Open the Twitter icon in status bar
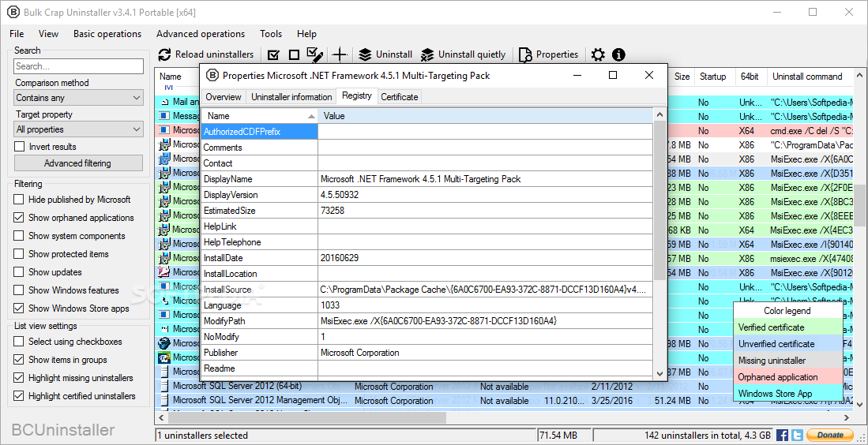This screenshot has width=868, height=445. [x=797, y=435]
